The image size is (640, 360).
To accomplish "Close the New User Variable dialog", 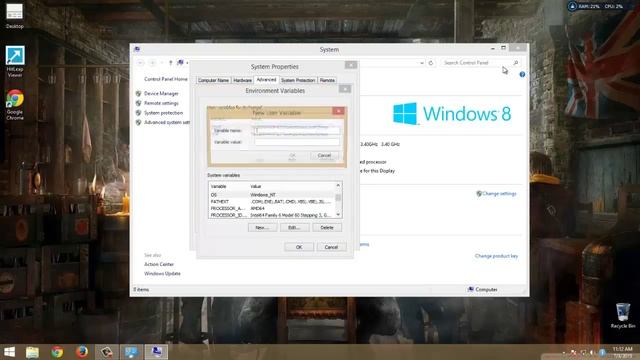I will [x=338, y=111].
